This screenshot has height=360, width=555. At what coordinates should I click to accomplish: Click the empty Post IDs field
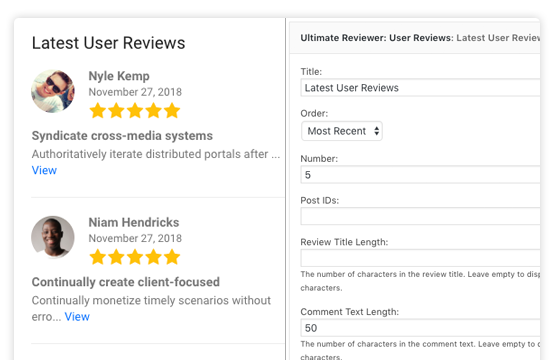[420, 216]
